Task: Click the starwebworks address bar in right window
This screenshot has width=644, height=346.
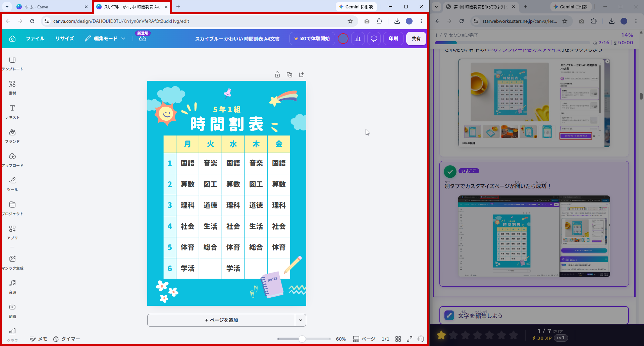Action: (520, 21)
